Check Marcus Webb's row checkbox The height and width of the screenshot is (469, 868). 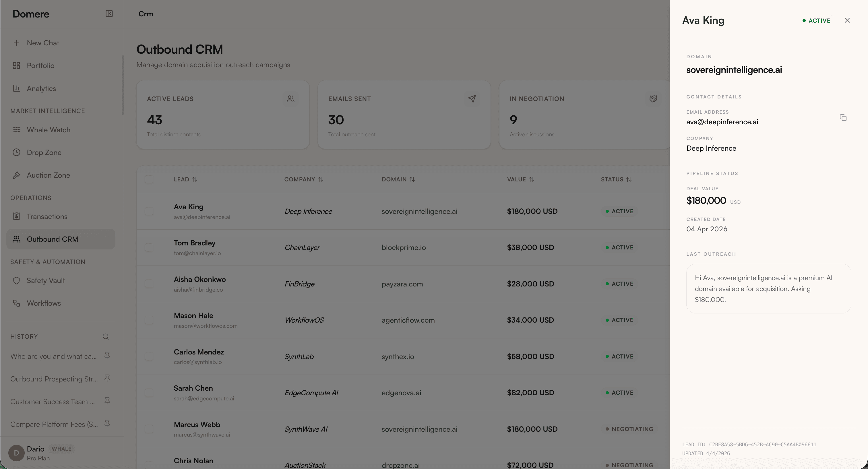[x=149, y=429]
